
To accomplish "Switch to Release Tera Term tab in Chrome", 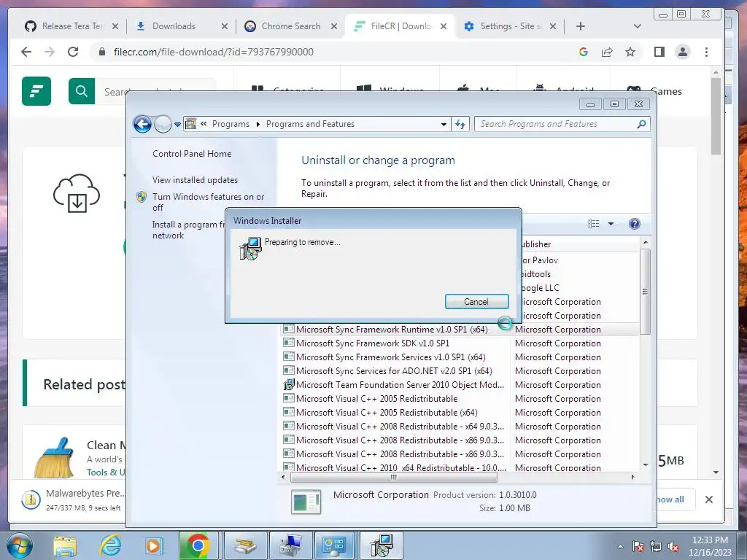I will (71, 26).
